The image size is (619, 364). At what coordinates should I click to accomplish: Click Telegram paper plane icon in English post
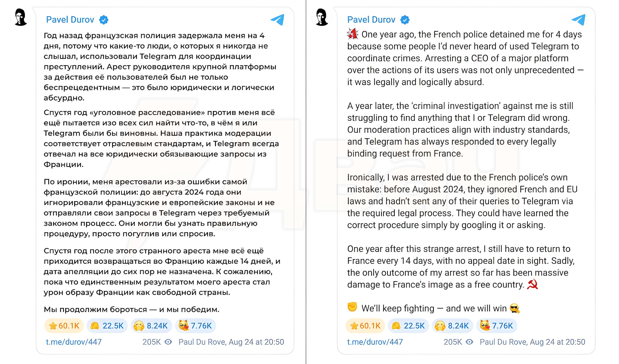click(x=578, y=20)
